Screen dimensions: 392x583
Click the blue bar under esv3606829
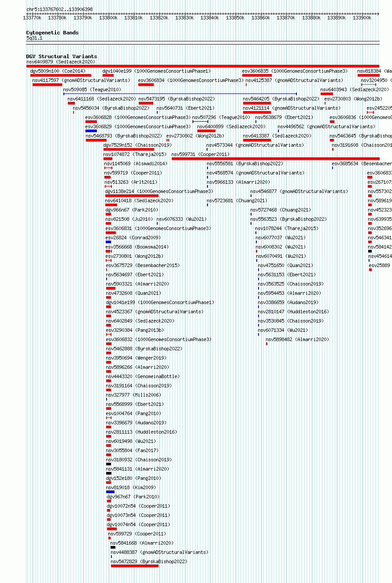(x=91, y=131)
